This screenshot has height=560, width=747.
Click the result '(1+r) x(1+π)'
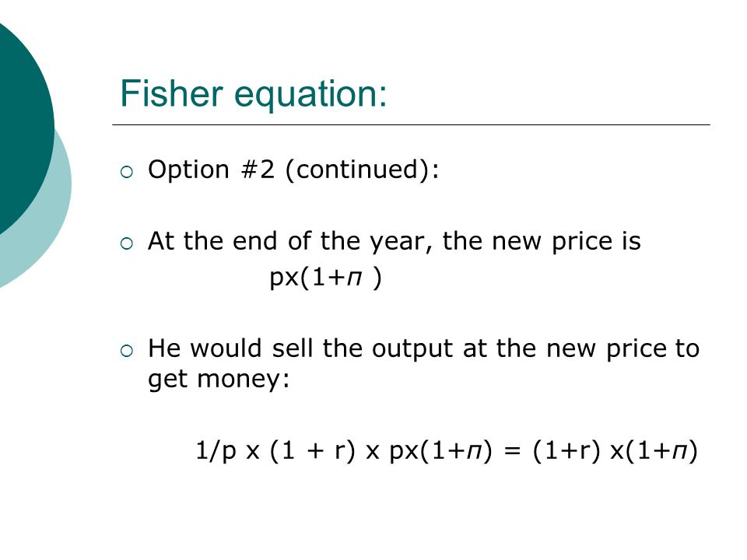pyautogui.click(x=615, y=450)
